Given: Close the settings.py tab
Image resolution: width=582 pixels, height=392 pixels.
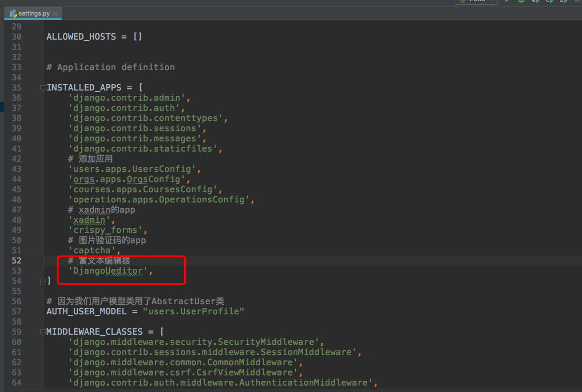Looking at the screenshot, I should (x=55, y=13).
